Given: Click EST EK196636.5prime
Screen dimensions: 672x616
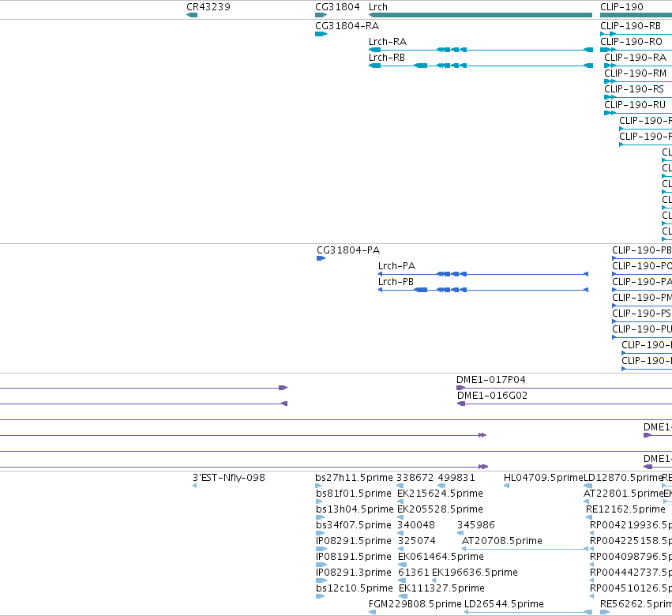Looking at the screenshot, I should (x=475, y=573).
